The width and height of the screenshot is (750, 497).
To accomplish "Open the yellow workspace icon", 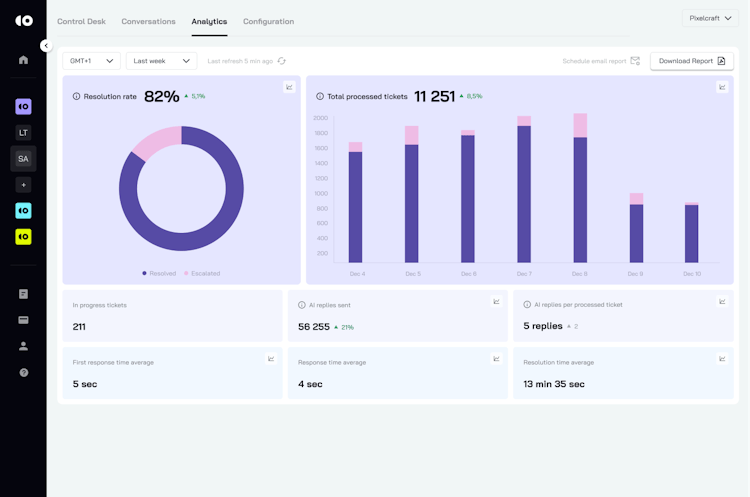I will [23, 237].
